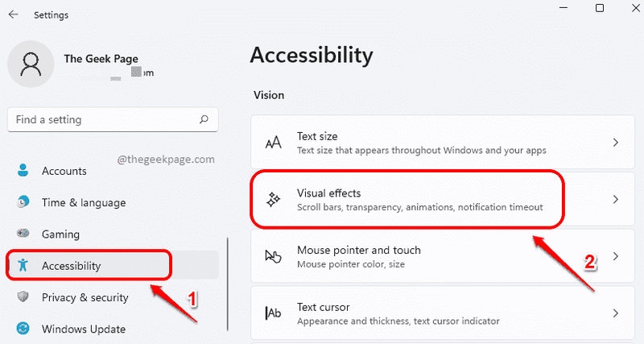Click the Time & language clock icon

click(23, 201)
